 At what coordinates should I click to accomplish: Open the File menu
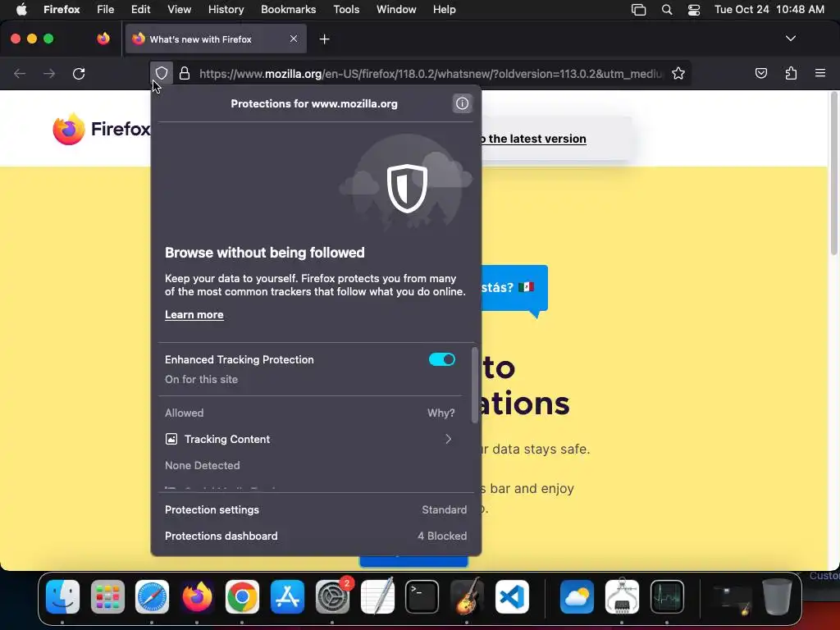coord(105,9)
